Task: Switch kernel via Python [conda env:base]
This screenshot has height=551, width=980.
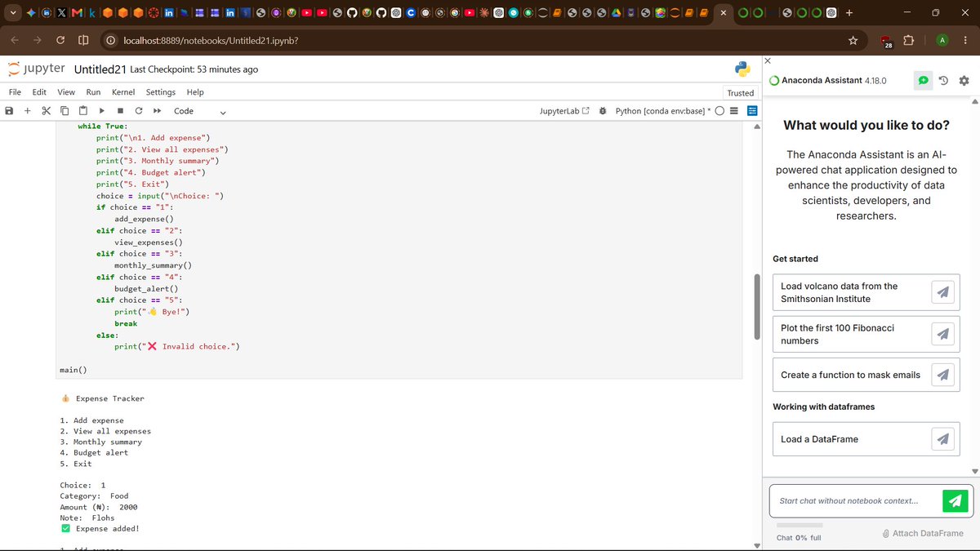Action: 662,111
